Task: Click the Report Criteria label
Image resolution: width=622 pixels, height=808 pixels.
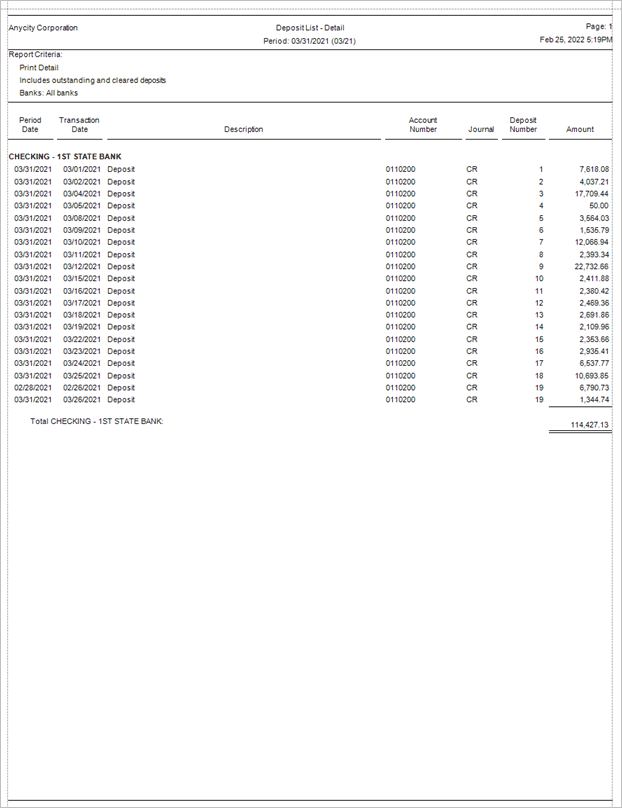Action: pyautogui.click(x=36, y=55)
